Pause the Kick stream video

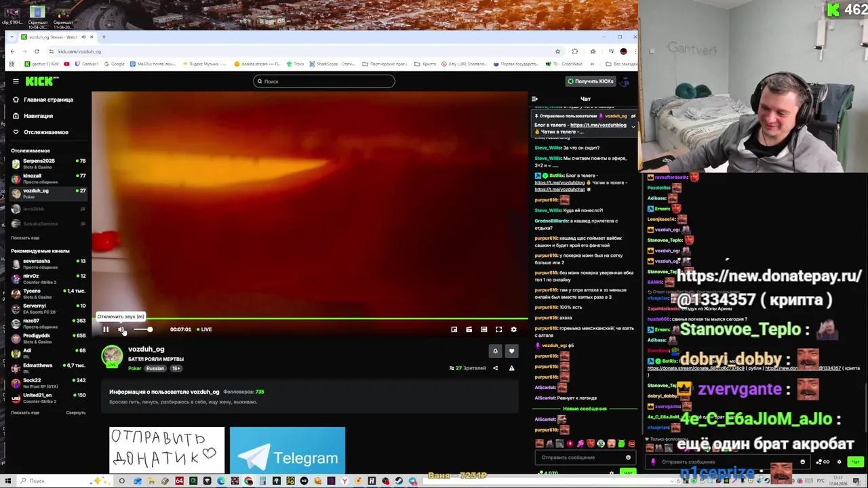coord(106,329)
